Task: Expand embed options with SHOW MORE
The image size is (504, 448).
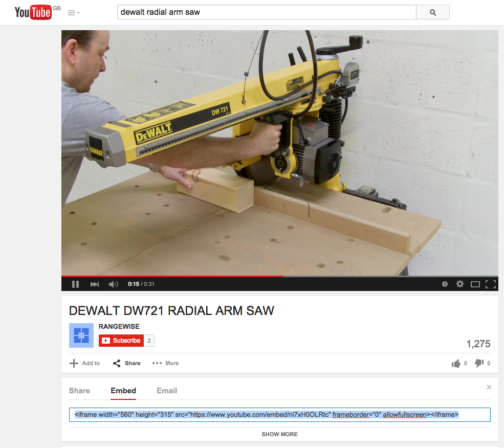Action: click(280, 435)
